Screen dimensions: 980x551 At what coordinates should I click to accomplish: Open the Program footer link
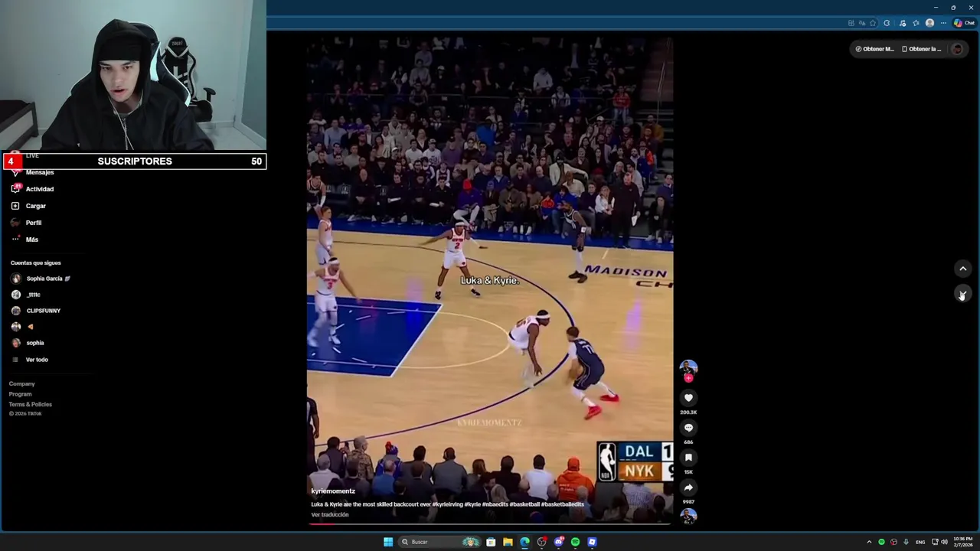21,394
